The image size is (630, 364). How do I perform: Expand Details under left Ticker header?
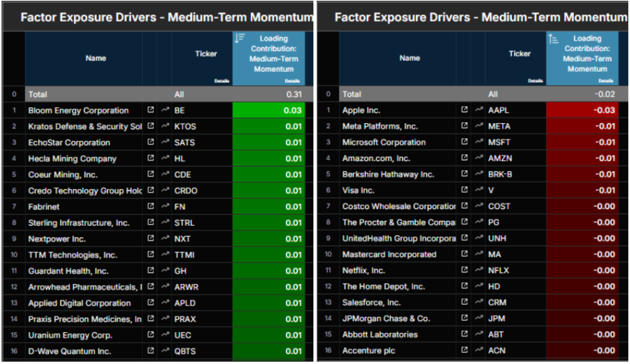pyautogui.click(x=221, y=81)
